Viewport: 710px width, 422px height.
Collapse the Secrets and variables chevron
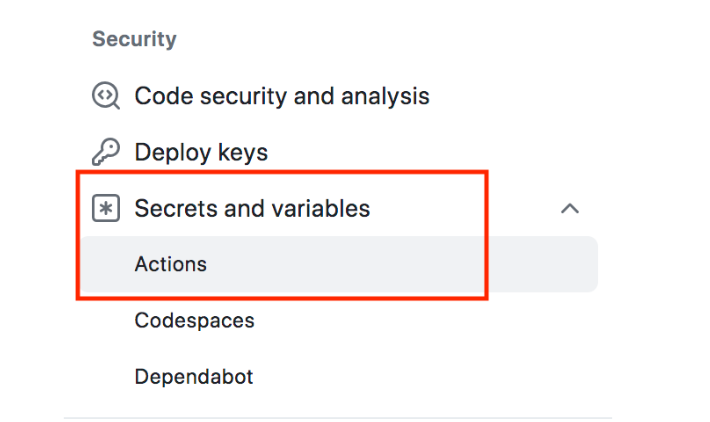570,209
